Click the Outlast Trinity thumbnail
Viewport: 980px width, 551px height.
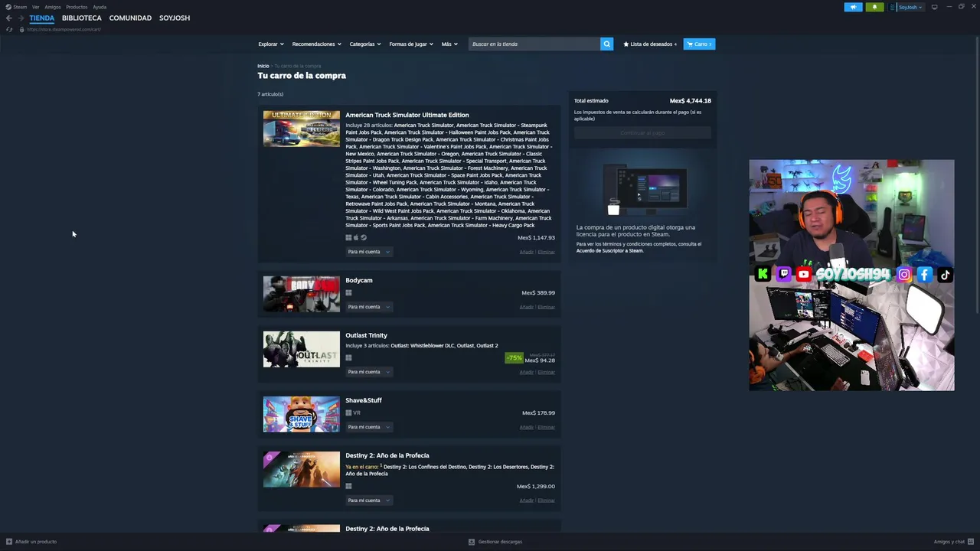tap(302, 349)
